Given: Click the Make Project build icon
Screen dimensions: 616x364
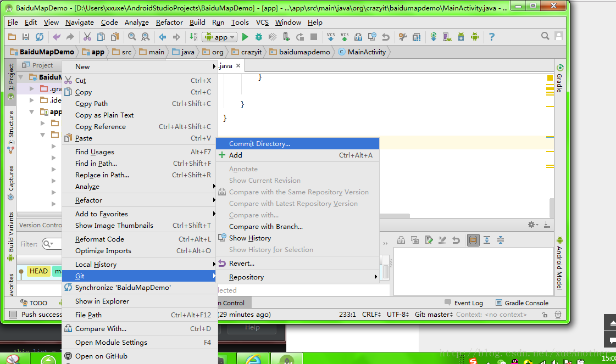Looking at the screenshot, I should pos(193,37).
